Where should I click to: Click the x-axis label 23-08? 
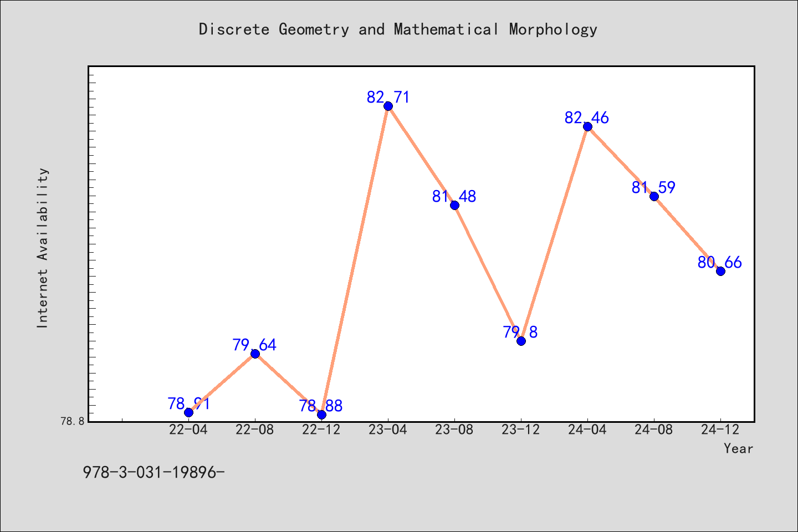(x=454, y=430)
